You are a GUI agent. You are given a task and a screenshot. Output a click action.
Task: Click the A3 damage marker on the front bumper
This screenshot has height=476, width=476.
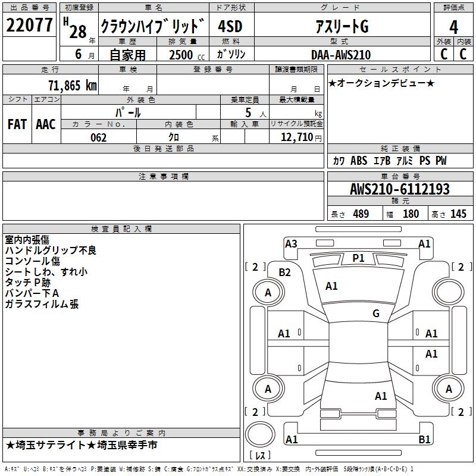coord(291,243)
